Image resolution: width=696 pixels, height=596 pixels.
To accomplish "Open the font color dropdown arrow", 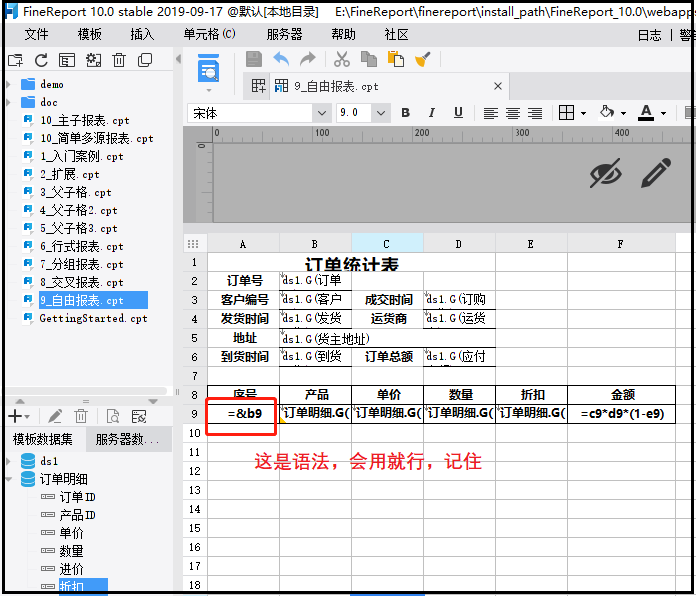I will pos(663,114).
